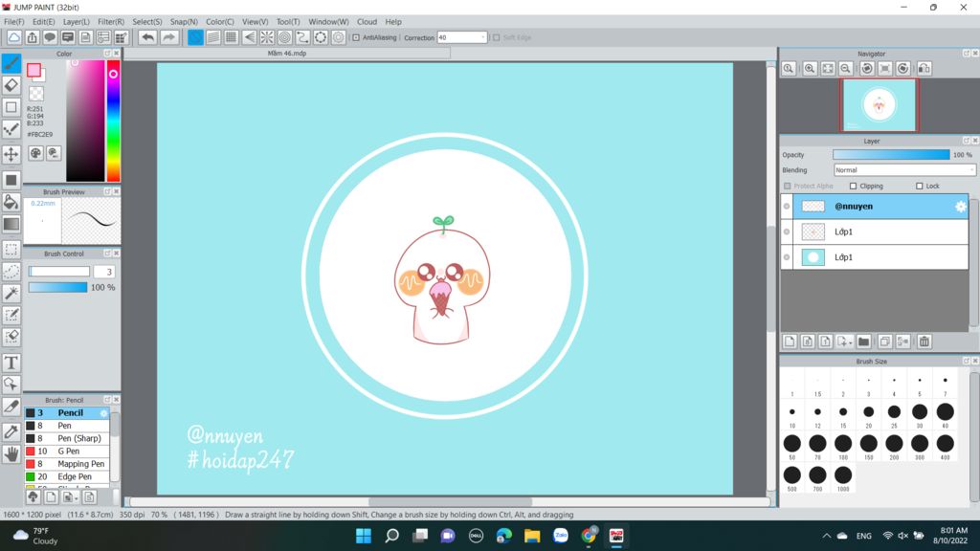Image resolution: width=980 pixels, height=551 pixels.
Task: Undock the Color panel with float icon
Action: (107, 54)
